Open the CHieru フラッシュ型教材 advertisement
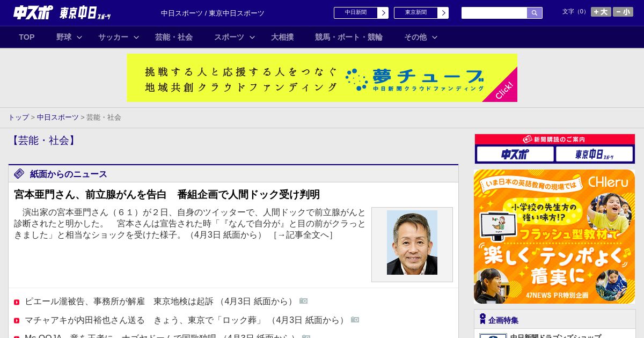Image resolution: width=644 pixels, height=338 pixels. 554,237
